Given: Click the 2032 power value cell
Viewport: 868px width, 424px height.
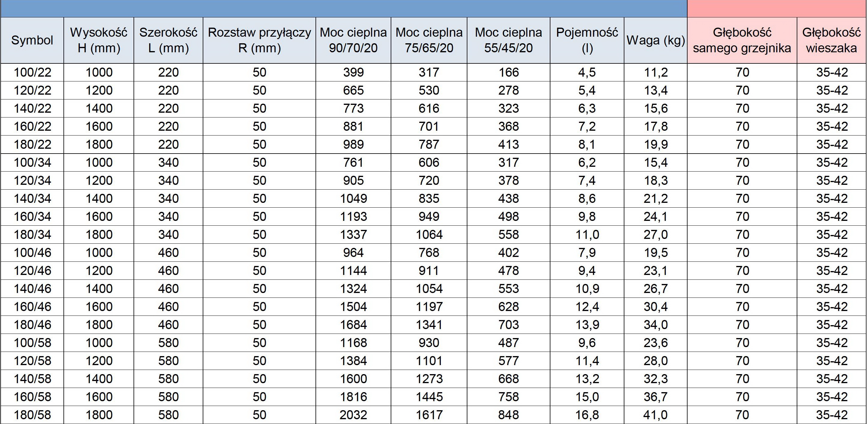Looking at the screenshot, I should [353, 415].
